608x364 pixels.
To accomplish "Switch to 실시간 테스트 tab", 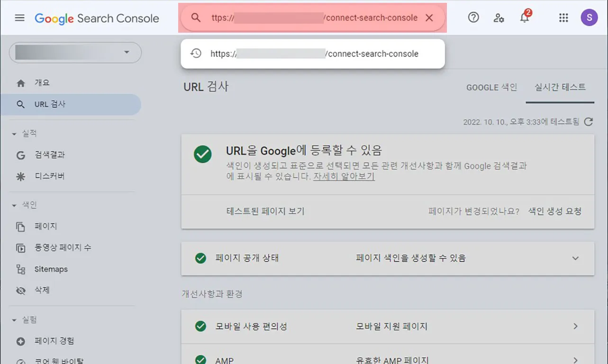I will [x=560, y=87].
